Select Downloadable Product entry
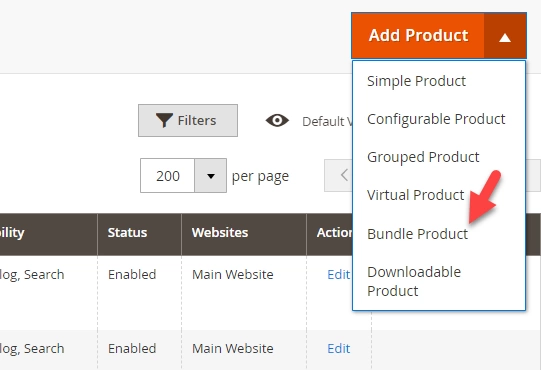Screen dimensions: 541x370 click(x=414, y=281)
